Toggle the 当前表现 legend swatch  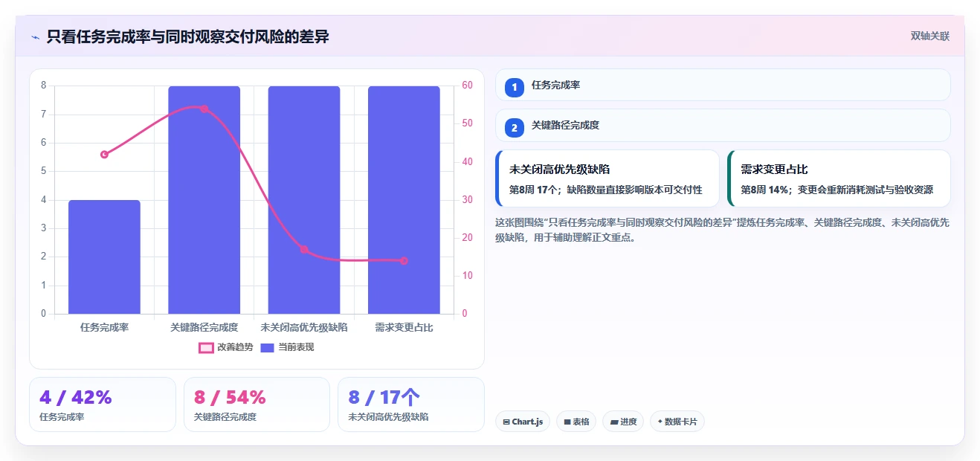click(268, 347)
